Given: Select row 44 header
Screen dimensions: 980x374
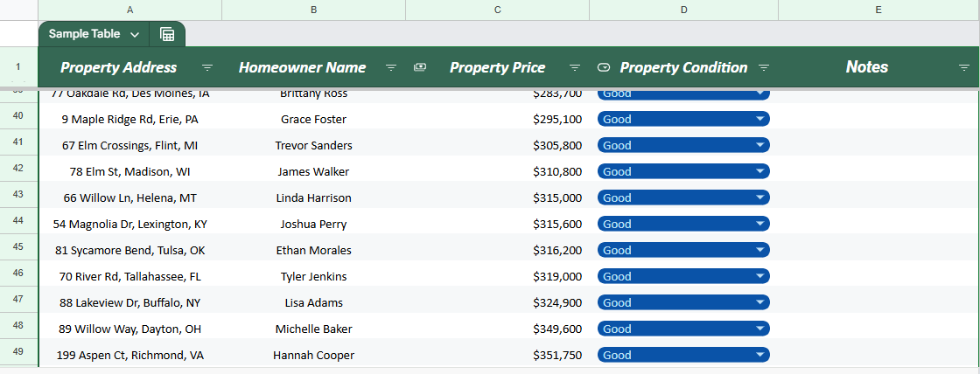Looking at the screenshot, I should (x=18, y=220).
